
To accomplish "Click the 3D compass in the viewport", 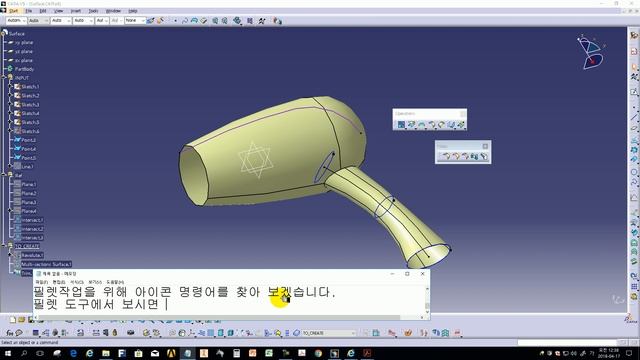I will (x=591, y=52).
